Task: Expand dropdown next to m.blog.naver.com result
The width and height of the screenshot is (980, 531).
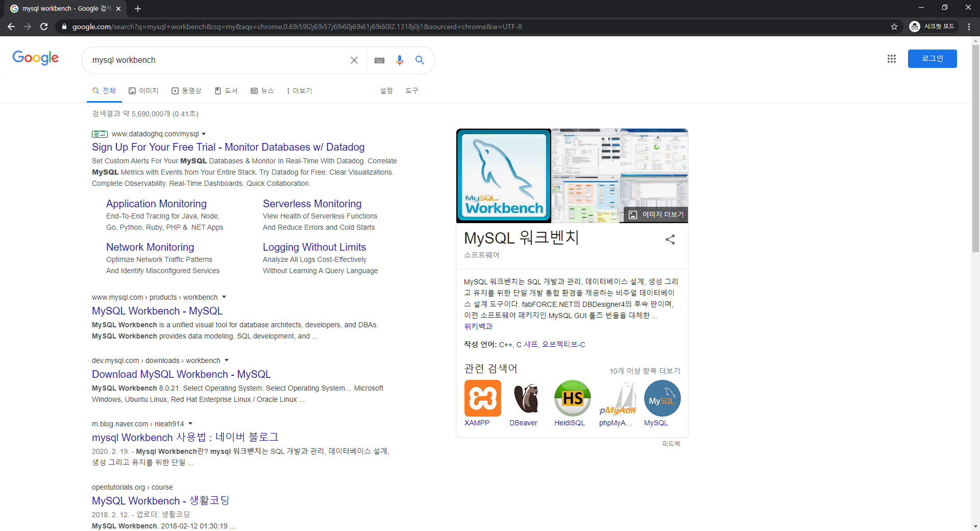Action: point(190,424)
